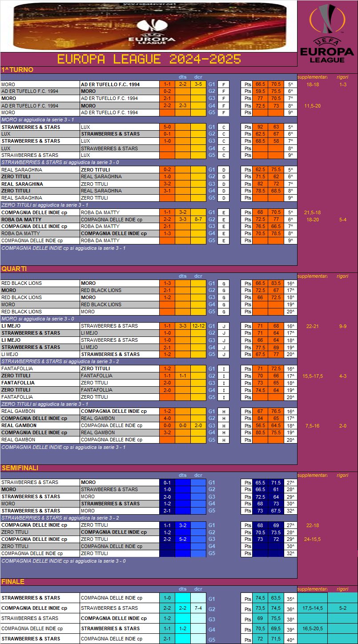
Task: Click the 5-4 rigori value
Action: click(x=342, y=220)
